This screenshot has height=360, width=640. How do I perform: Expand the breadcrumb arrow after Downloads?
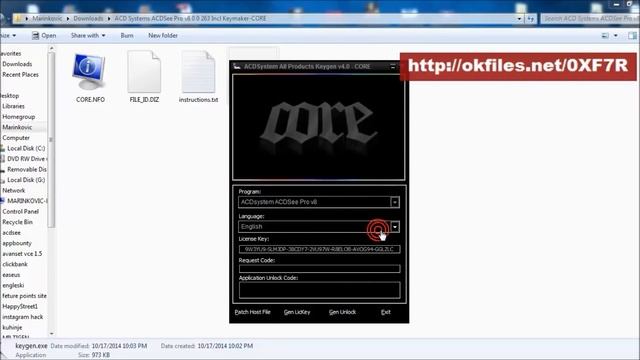click(109, 19)
